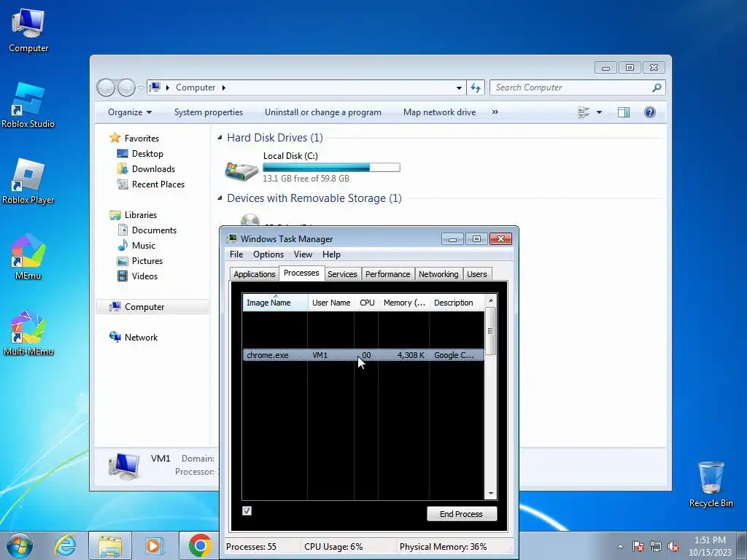
Task: Sort processes by Memory column
Action: [404, 303]
